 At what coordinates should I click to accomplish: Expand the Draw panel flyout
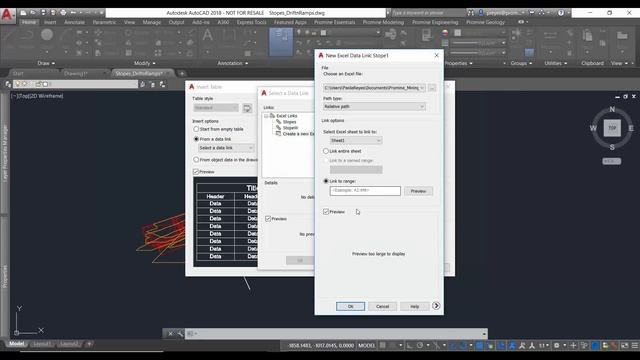pyautogui.click(x=46, y=63)
